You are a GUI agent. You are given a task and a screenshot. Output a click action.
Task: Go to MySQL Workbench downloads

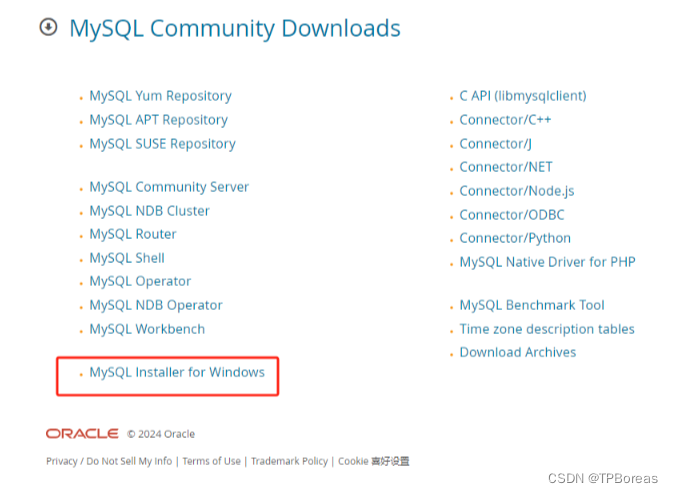click(147, 329)
